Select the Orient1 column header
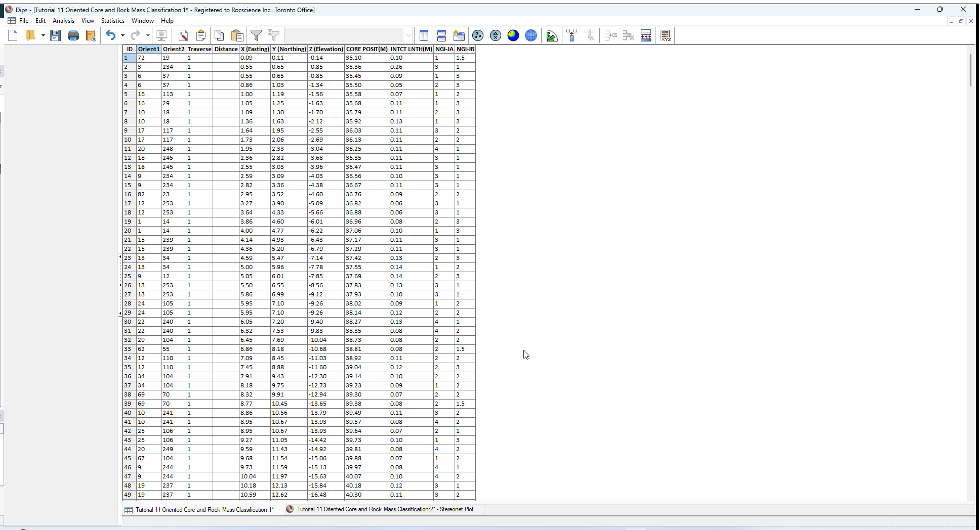The width and height of the screenshot is (980, 530). (148, 49)
